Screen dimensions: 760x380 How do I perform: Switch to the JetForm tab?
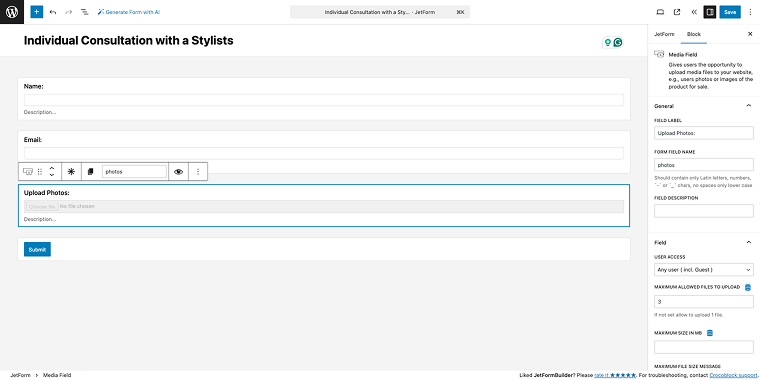click(664, 34)
